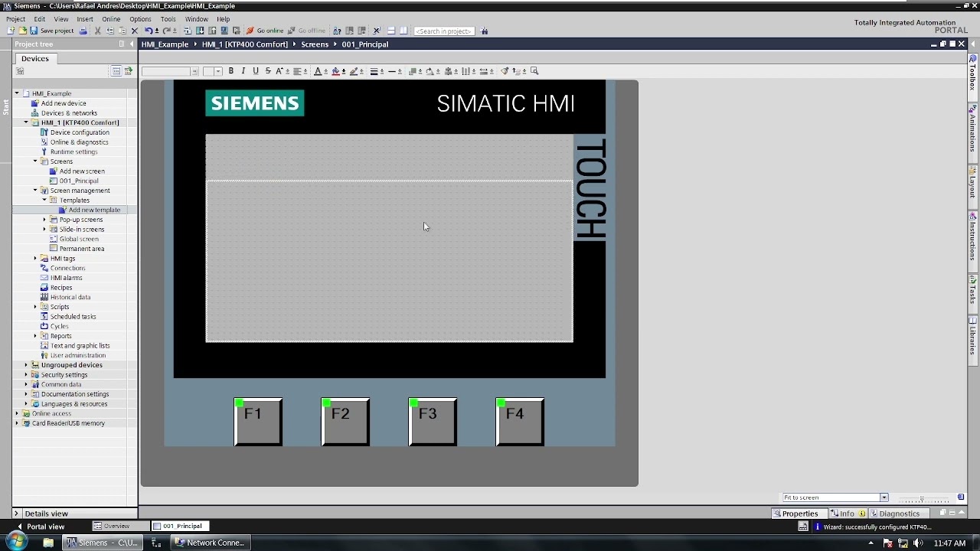Click the Delete X icon in toolbar
Screen dimensions: 980x551
pyautogui.click(x=135, y=31)
